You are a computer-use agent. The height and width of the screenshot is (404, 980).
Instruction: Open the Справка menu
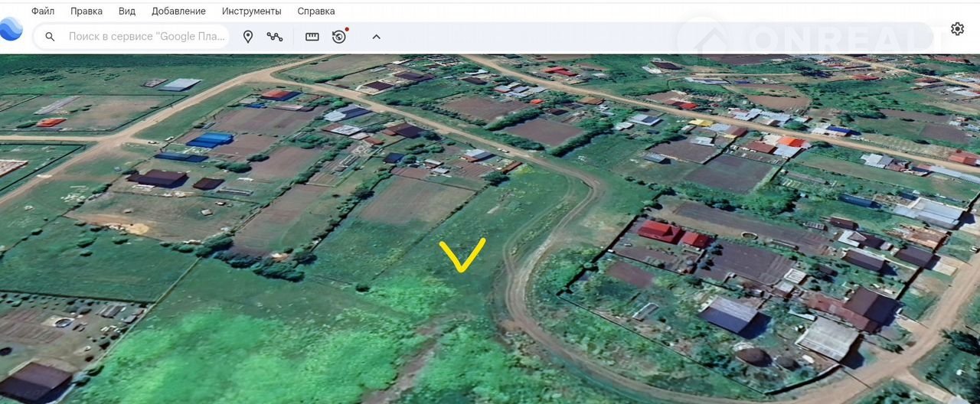pos(315,11)
